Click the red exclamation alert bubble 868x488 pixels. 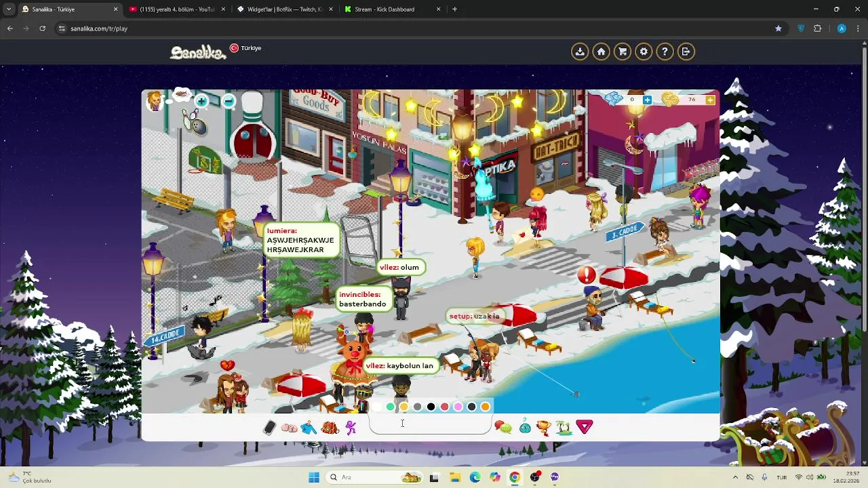[x=587, y=275]
